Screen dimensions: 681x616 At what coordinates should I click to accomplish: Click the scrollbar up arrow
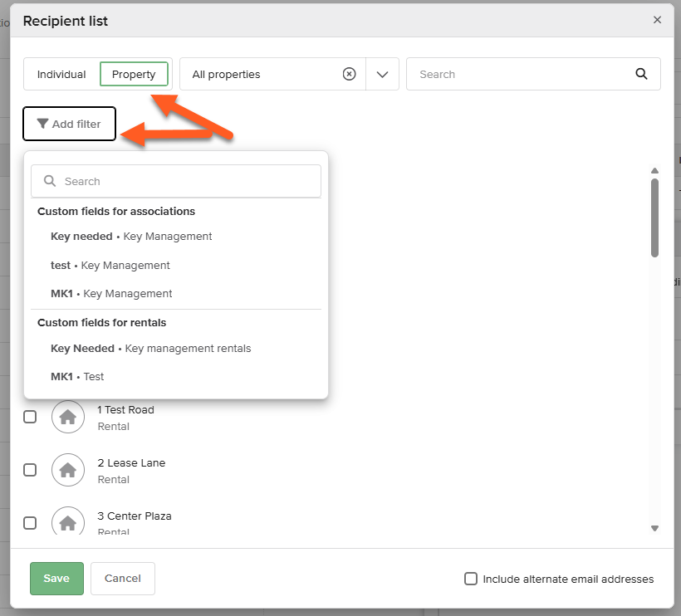pos(655,171)
